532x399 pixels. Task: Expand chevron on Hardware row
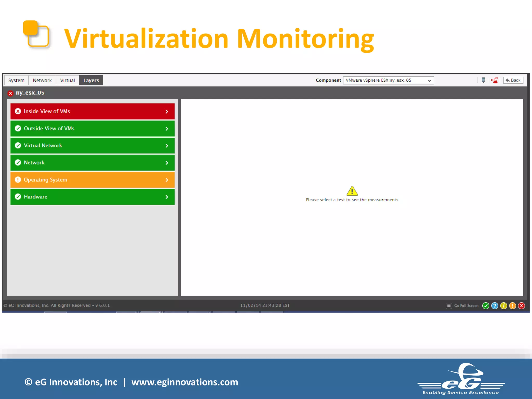(167, 197)
